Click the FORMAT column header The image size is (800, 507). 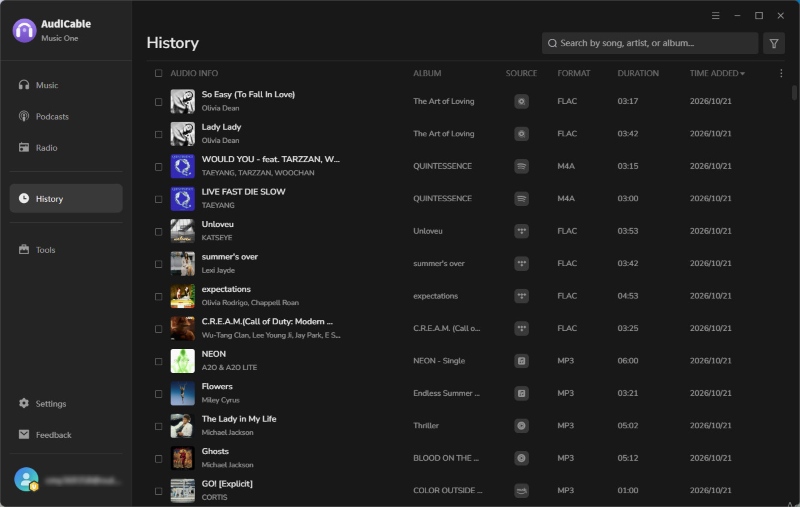click(573, 73)
